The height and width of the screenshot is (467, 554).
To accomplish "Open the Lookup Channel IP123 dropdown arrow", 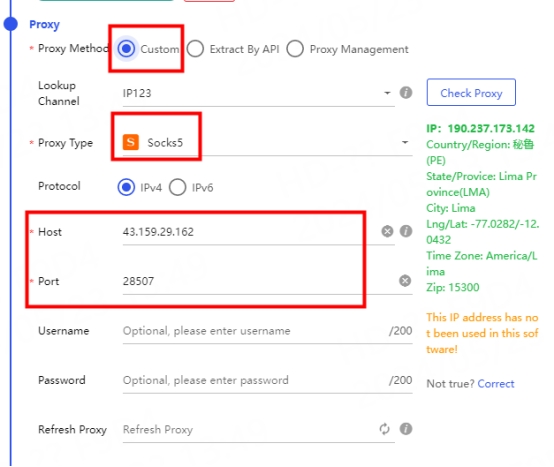I will (387, 93).
